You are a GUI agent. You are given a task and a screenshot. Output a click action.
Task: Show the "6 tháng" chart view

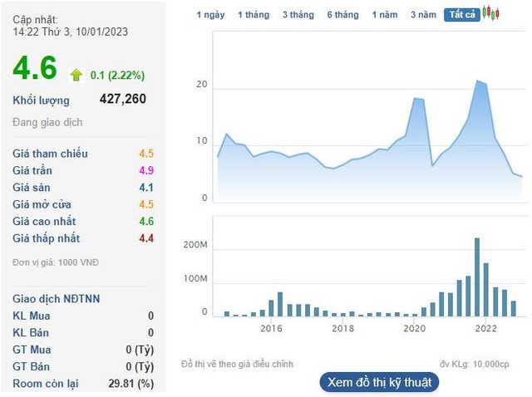point(342,15)
